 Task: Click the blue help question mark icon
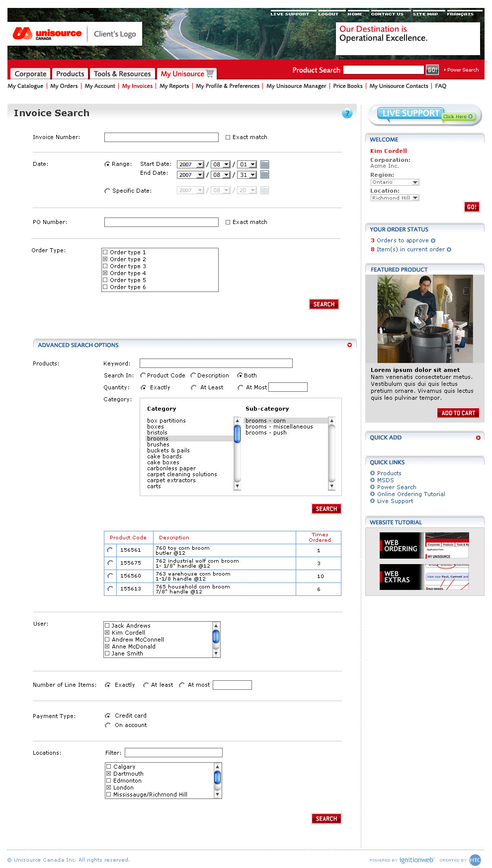[x=347, y=113]
